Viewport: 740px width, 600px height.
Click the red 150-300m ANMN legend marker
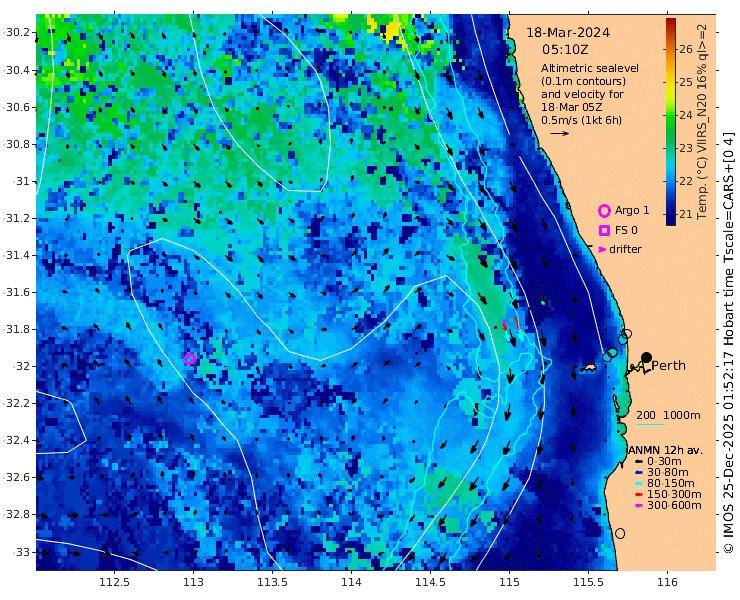pos(639,495)
